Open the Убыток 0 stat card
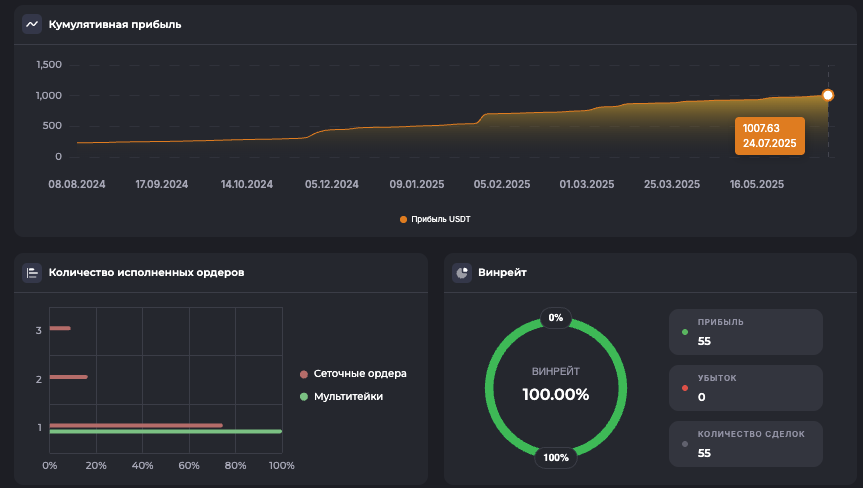 click(745, 388)
